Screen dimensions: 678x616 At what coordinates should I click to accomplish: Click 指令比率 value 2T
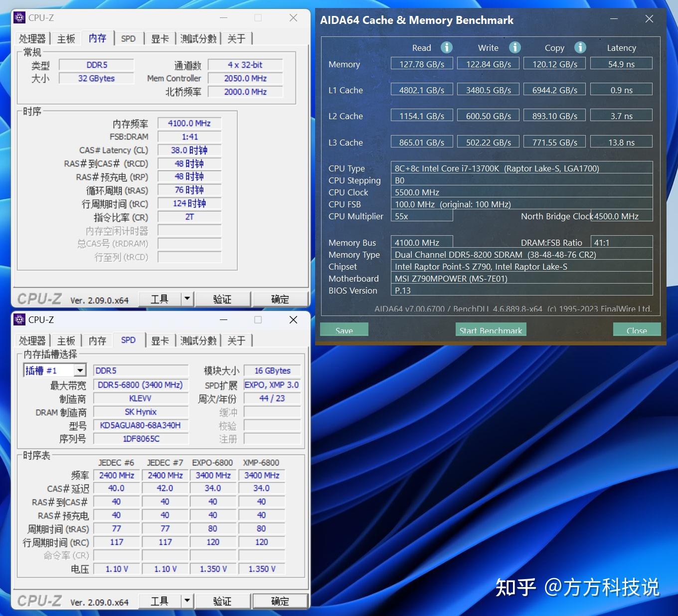[189, 217]
